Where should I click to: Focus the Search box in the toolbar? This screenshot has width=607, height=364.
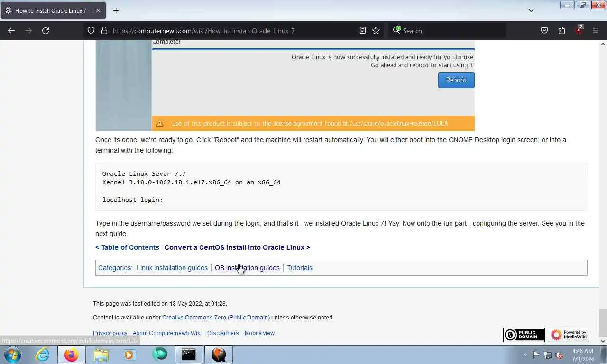[447, 31]
